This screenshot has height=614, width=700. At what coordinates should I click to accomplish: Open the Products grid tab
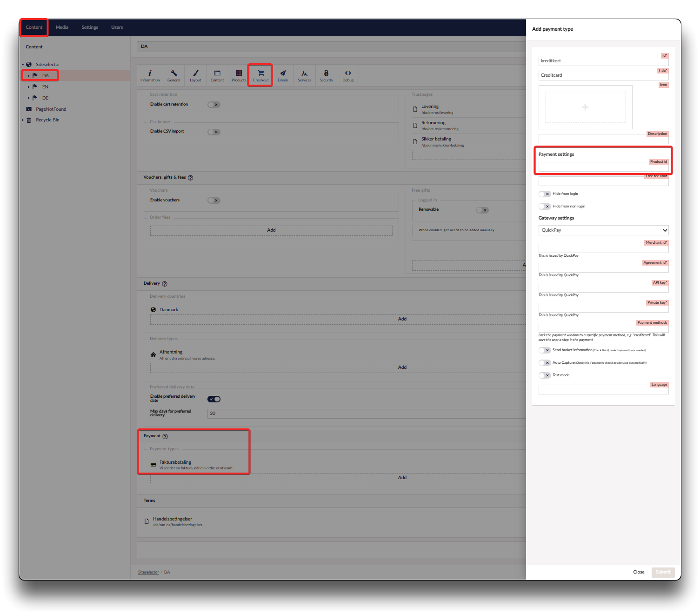point(239,75)
